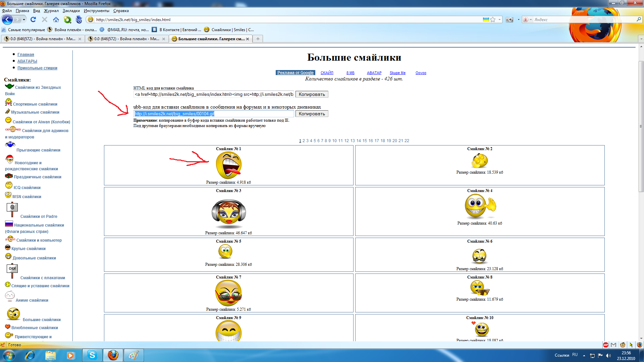Click the camera screenshot toolbar icon
644x362 pixels.
click(x=509, y=19)
